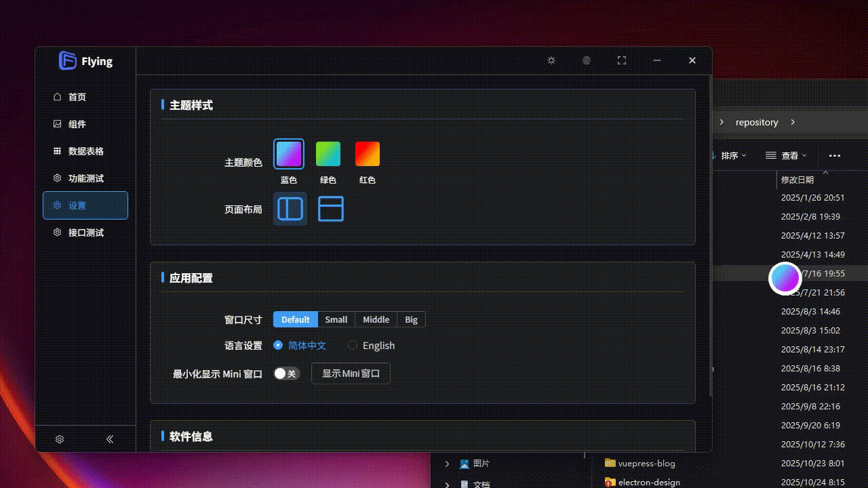Open 首页 in the sidebar
Image resolution: width=868 pixels, height=488 pixels.
pyautogui.click(x=85, y=97)
